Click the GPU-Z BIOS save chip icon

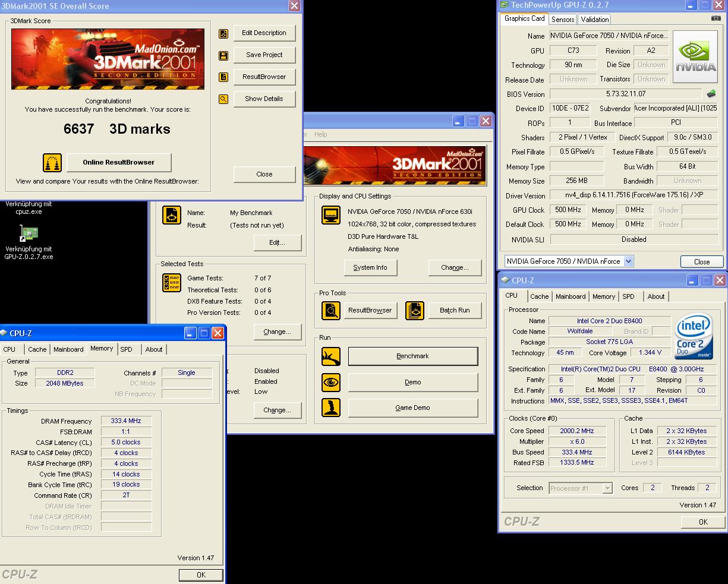[711, 94]
